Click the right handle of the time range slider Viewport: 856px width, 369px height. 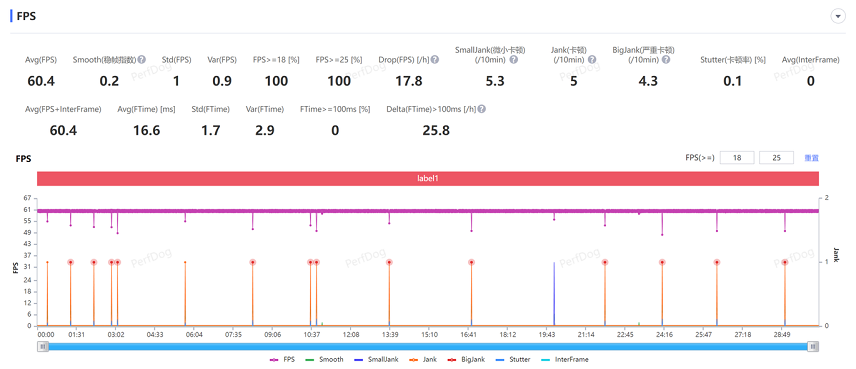point(813,346)
